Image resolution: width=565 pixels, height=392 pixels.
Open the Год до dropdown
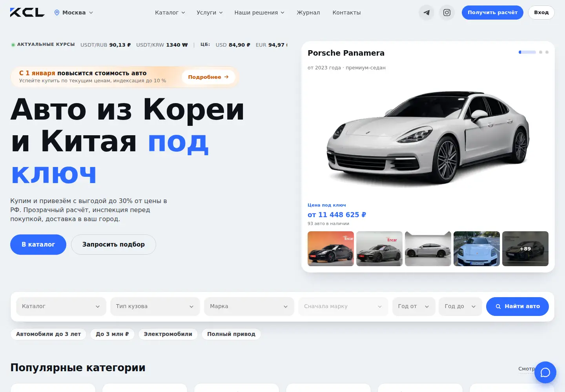coord(460,307)
